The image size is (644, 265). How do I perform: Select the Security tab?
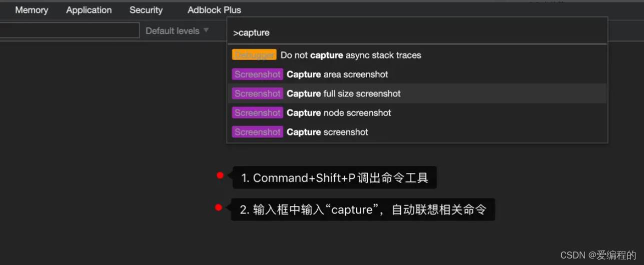coord(146,10)
